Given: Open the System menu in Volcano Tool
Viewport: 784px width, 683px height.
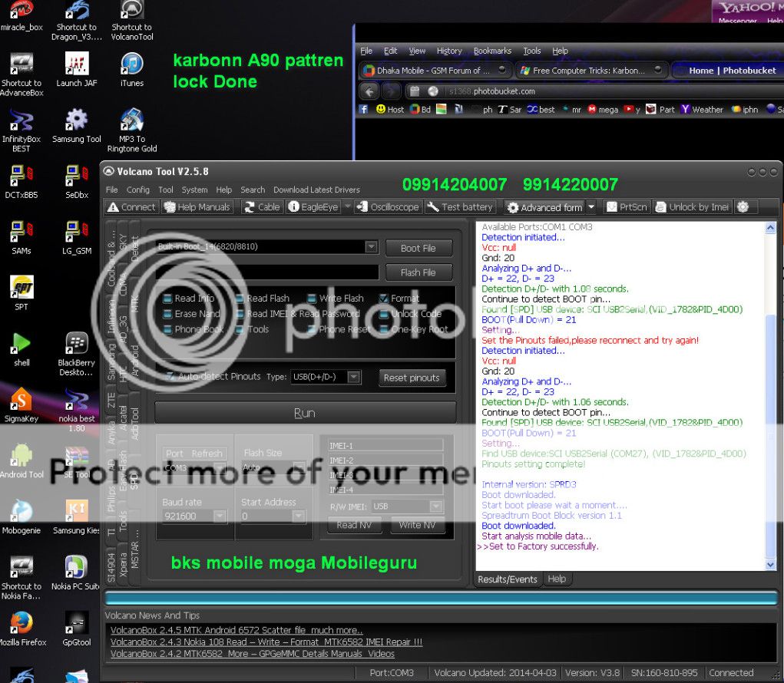Looking at the screenshot, I should 194,190.
